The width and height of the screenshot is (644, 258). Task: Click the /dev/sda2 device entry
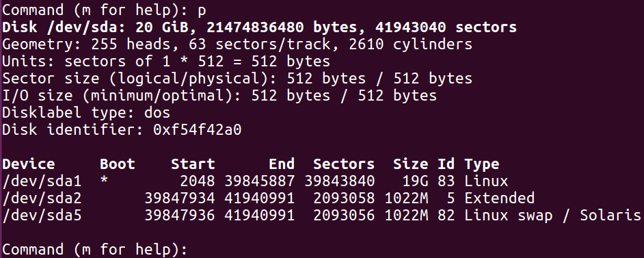coord(42,198)
